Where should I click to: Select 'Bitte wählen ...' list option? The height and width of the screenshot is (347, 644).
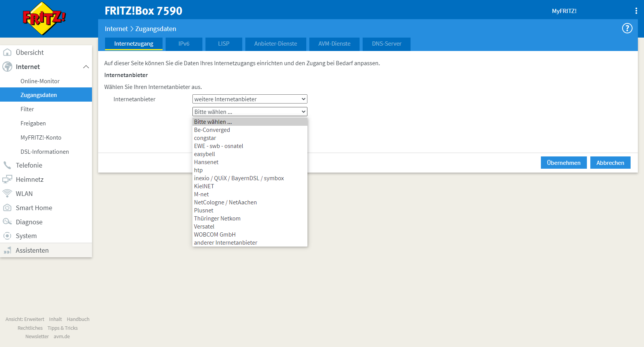[250, 122]
